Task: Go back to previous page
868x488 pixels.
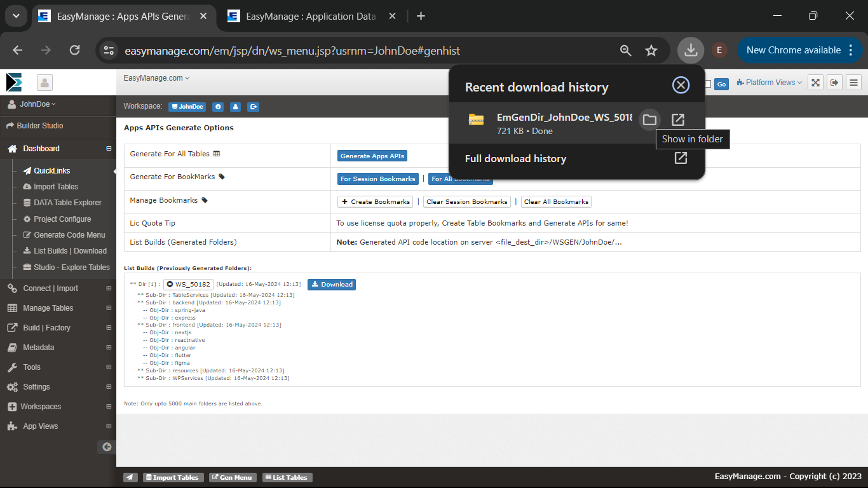Action: [18, 50]
